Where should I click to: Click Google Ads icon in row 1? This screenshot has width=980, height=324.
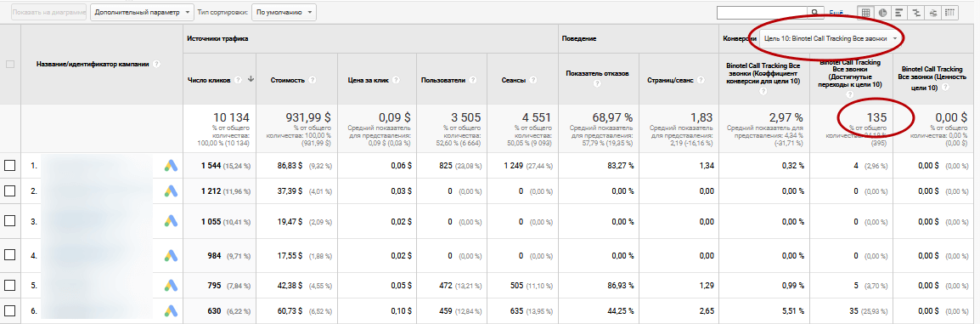tap(172, 166)
